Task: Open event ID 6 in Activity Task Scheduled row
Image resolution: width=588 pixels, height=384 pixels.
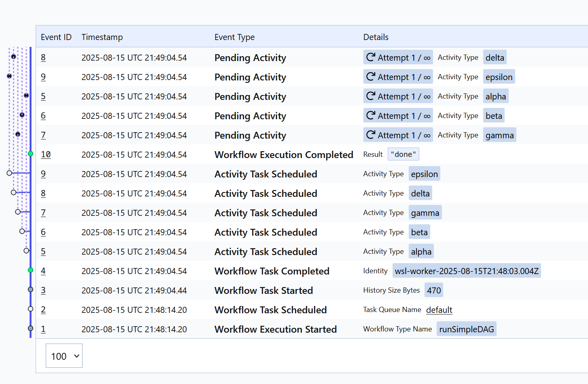Action: coord(43,232)
